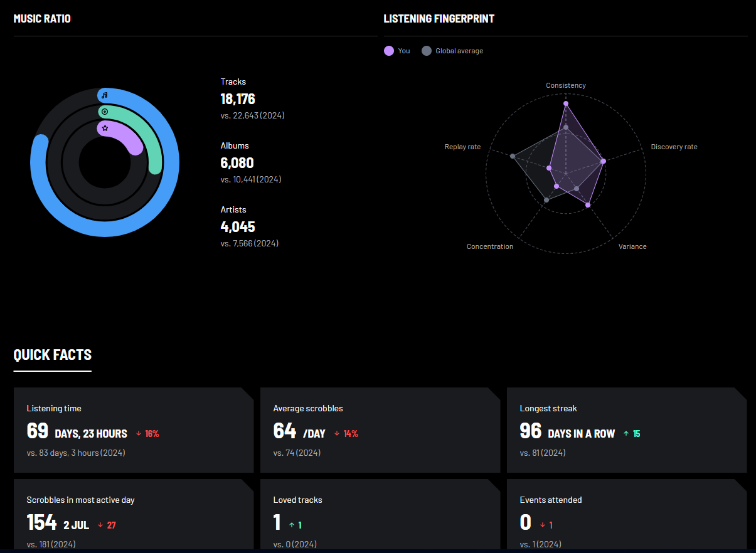Image resolution: width=756 pixels, height=553 pixels.
Task: Click the Discovery rate label on radar chart
Action: 674,147
